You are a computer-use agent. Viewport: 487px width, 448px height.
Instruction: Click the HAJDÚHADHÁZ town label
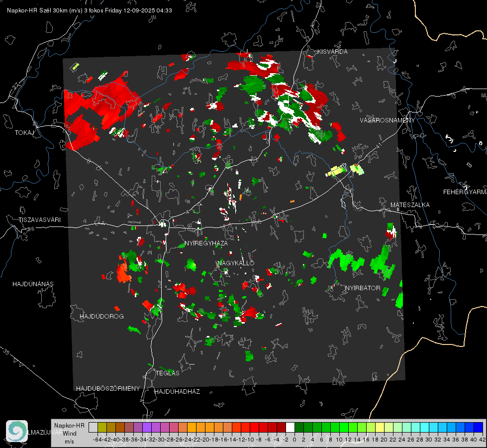point(177,391)
